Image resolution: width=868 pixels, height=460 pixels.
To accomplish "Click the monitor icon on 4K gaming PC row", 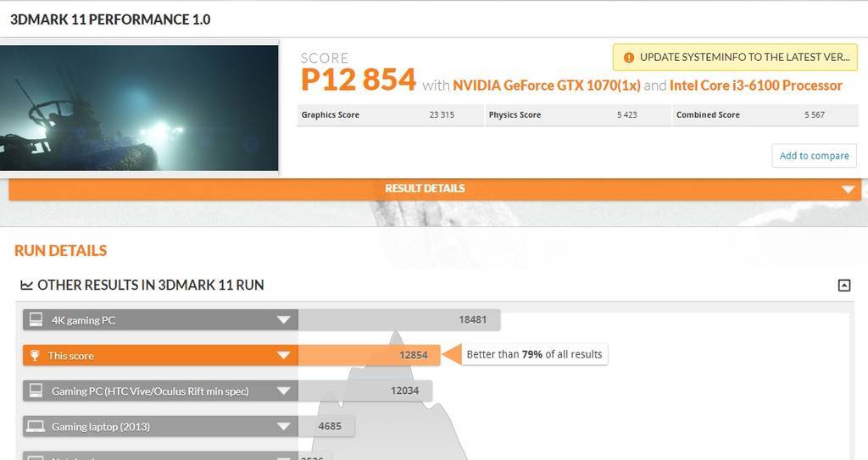I will click(36, 319).
